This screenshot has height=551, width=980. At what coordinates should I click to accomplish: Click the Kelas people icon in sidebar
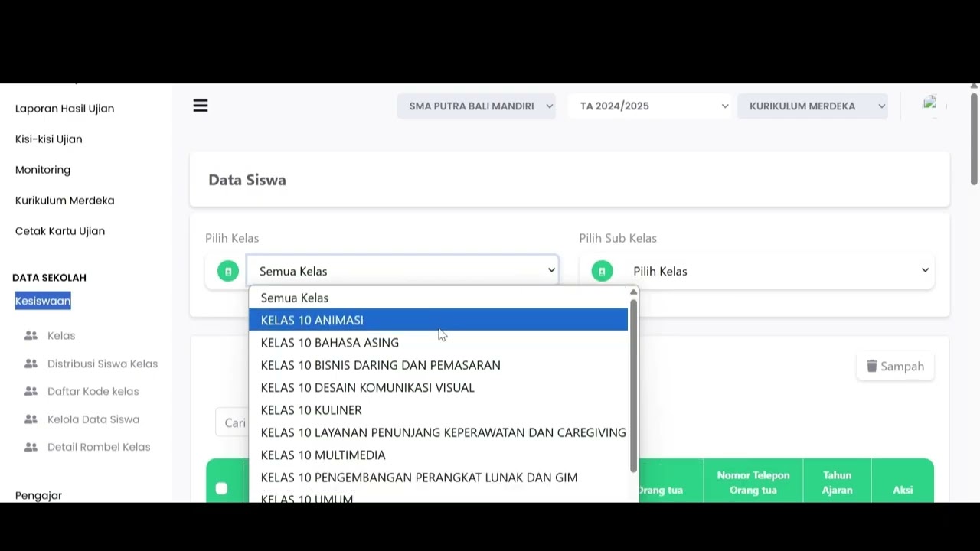tap(31, 335)
